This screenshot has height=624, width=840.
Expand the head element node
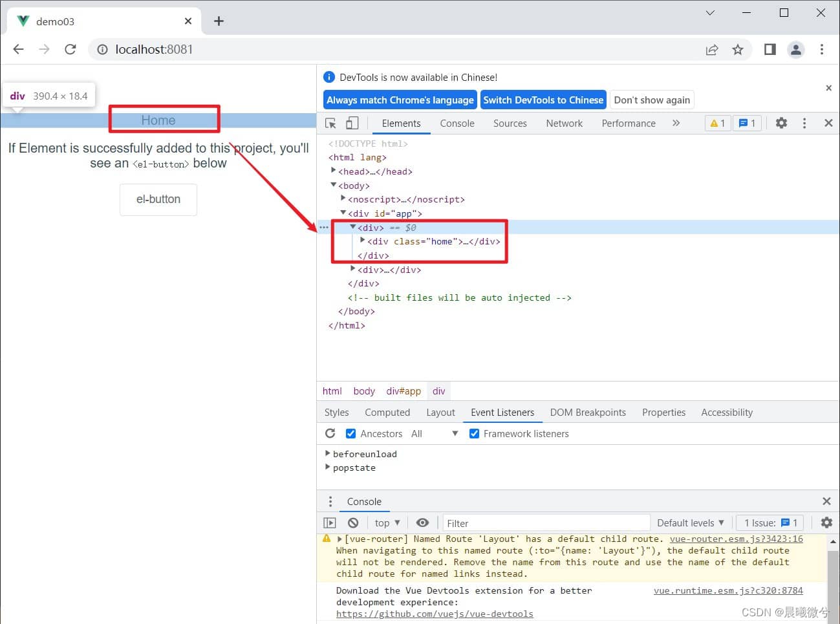click(334, 171)
